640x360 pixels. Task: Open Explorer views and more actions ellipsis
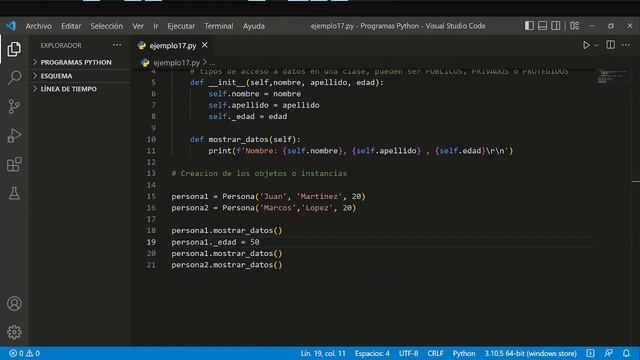pyautogui.click(x=117, y=45)
